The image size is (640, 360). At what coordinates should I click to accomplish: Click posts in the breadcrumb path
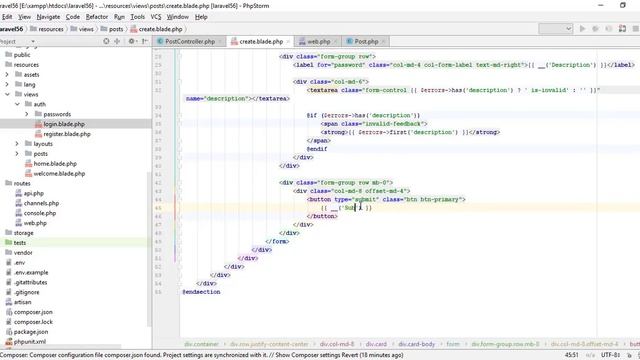tap(111, 29)
